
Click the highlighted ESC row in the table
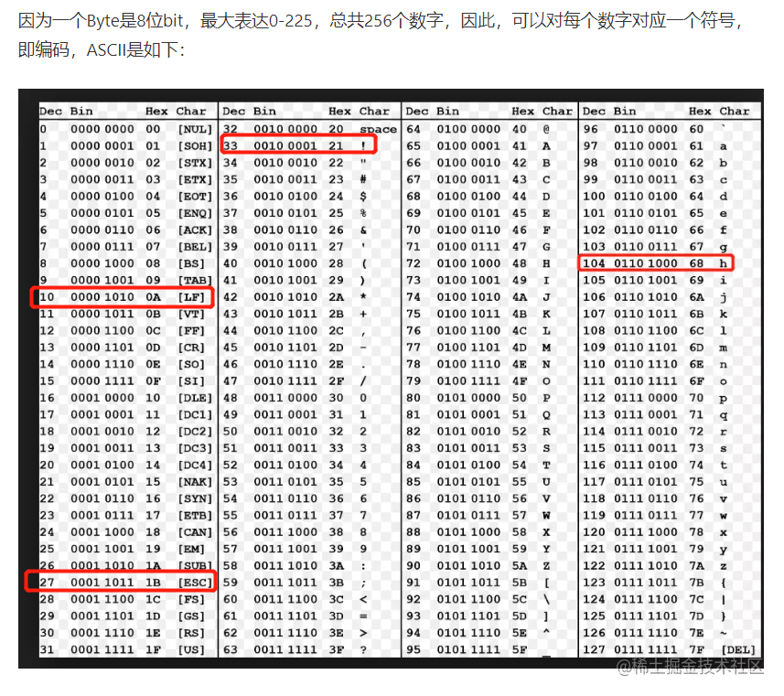[128, 582]
